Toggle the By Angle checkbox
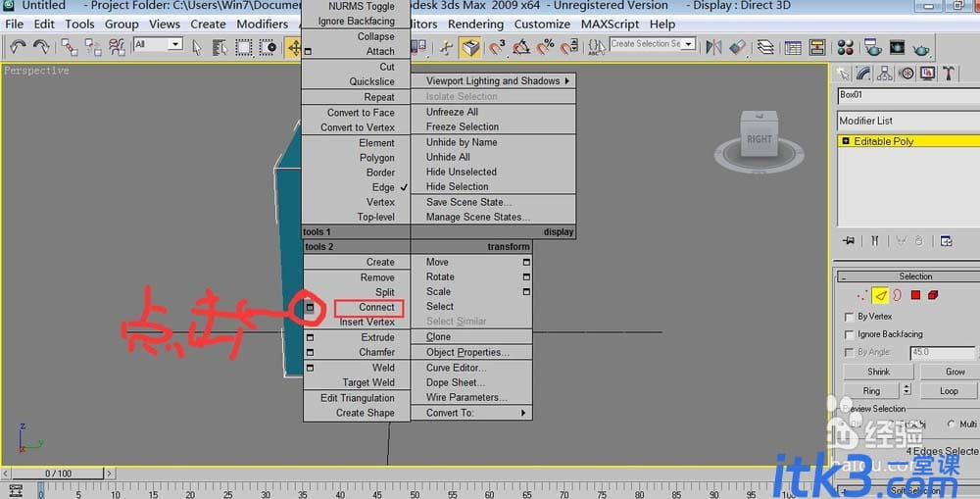980x499 pixels. coord(849,353)
